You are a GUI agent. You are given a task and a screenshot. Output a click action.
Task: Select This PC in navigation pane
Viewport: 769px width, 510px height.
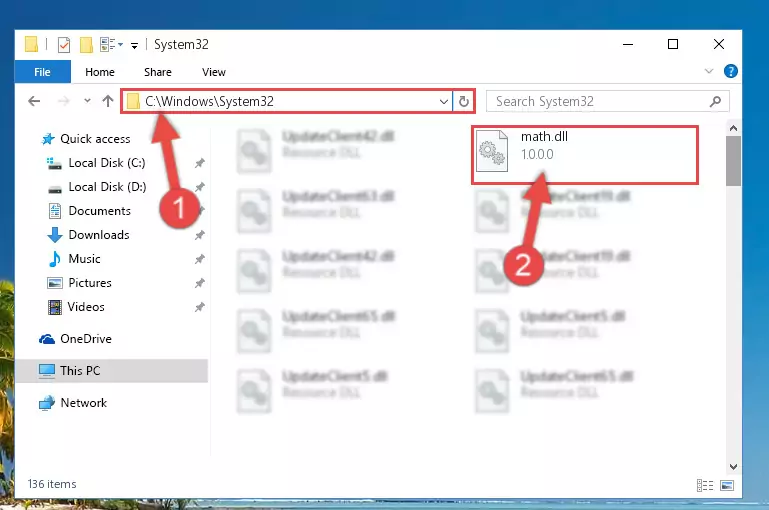[112, 371]
